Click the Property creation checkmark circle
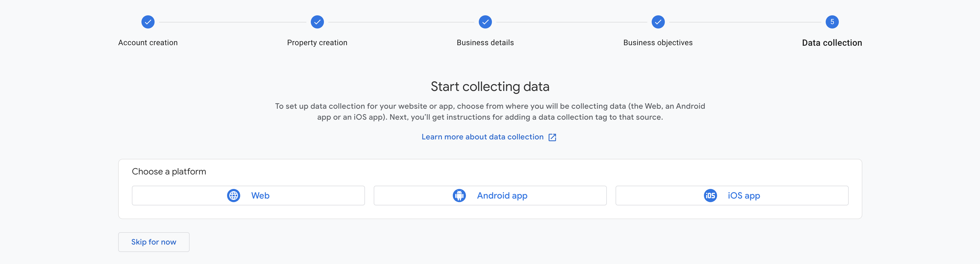Screen dimensions: 980x264 317,22
